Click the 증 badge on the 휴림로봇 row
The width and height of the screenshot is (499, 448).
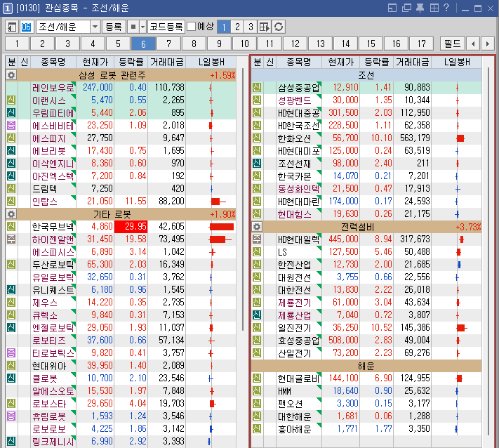11,416
